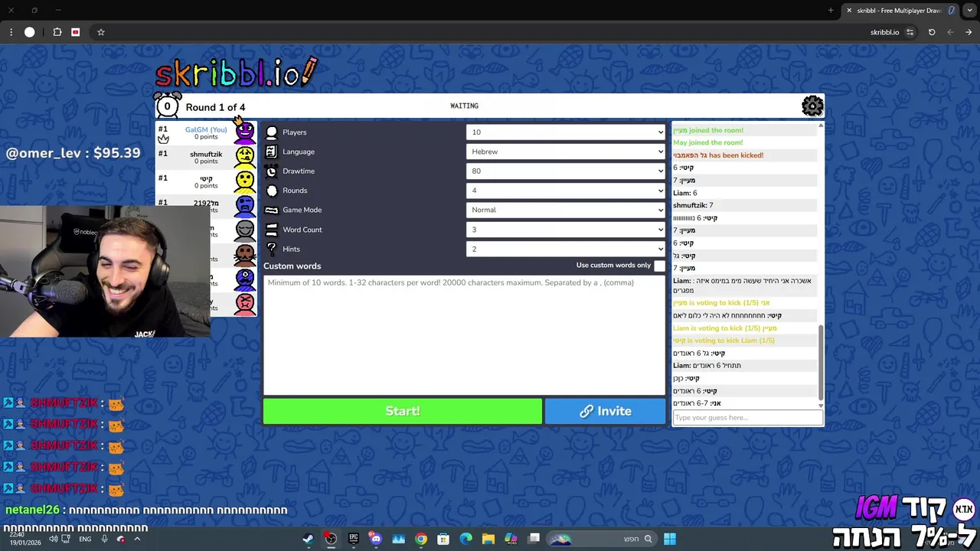
Task: Click the skribbl.io logo
Action: coord(236,73)
